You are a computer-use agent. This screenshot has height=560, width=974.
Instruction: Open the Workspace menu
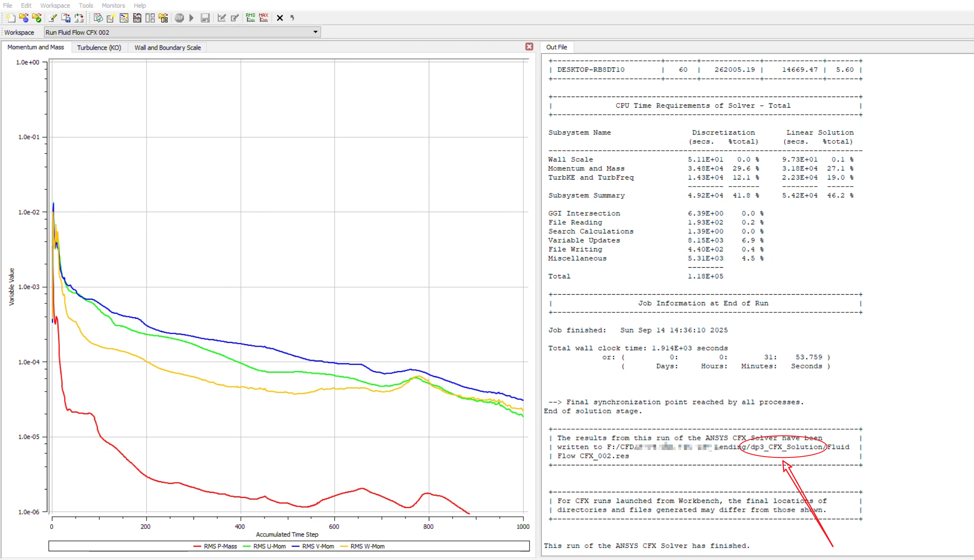[55, 6]
